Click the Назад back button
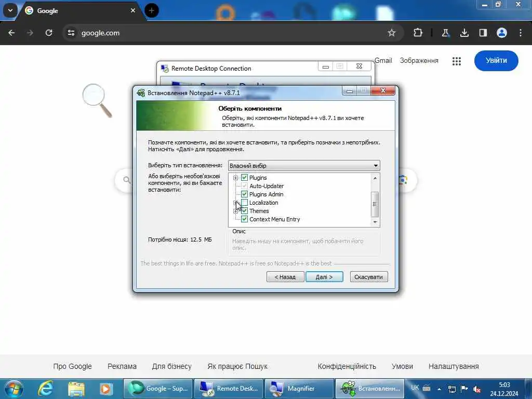 (285, 277)
